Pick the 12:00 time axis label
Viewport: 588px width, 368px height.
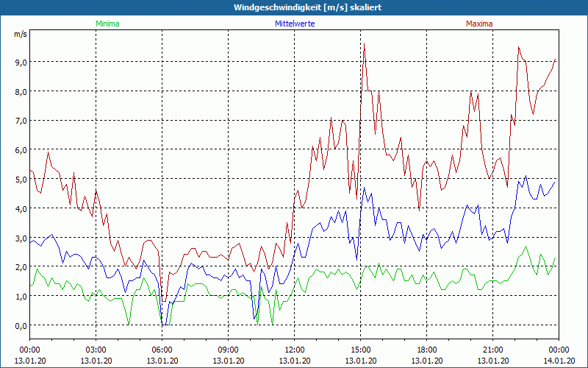click(x=295, y=349)
